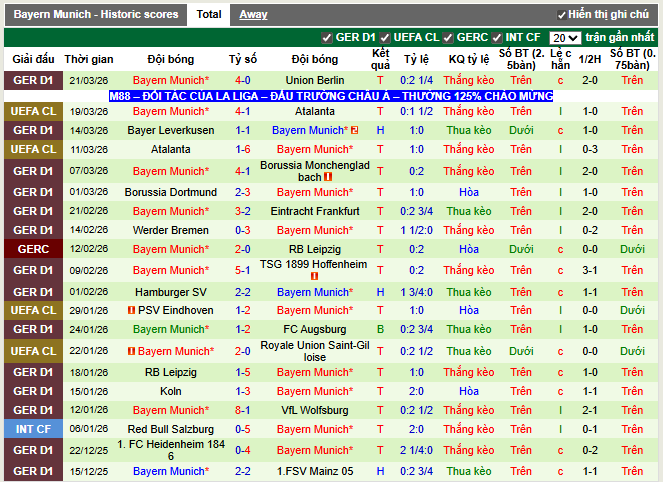Open the M88 La Liga promotion banner link
The width and height of the screenshot is (663, 482).
tap(331, 96)
